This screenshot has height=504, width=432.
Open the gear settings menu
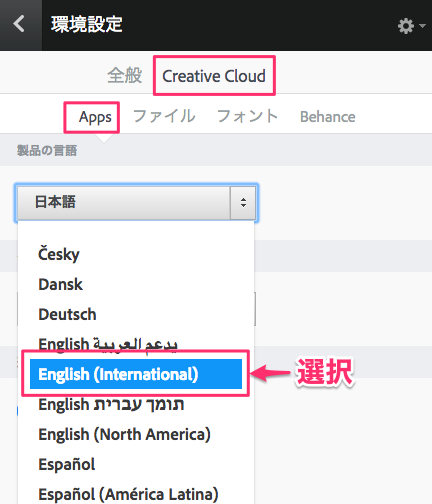pyautogui.click(x=411, y=26)
